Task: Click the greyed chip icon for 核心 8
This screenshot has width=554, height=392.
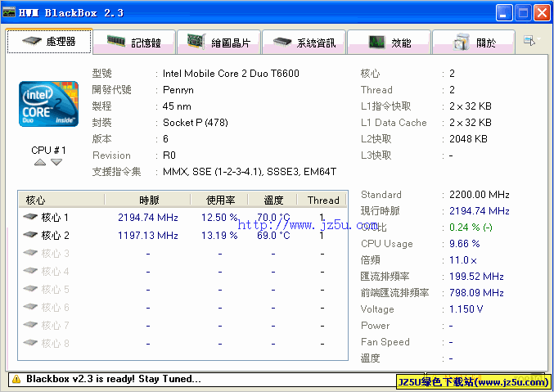Action: (30, 343)
